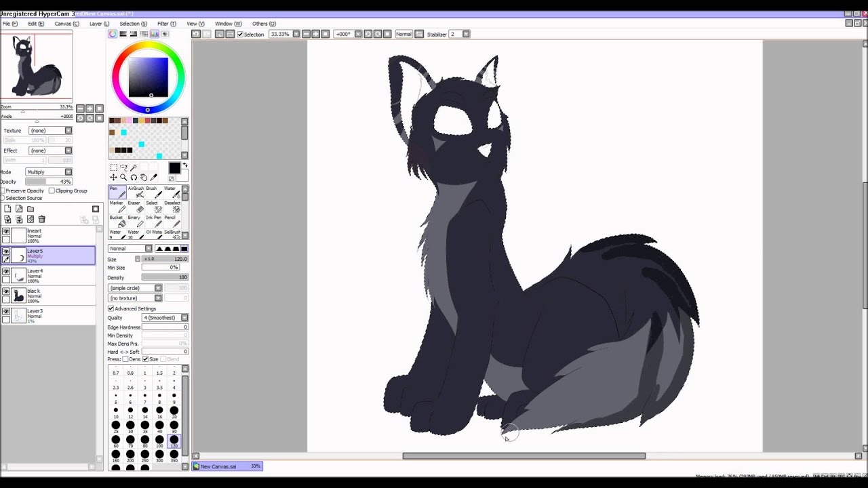The height and width of the screenshot is (488, 868).
Task: Swap foreground and background colors
Action: pos(184,165)
